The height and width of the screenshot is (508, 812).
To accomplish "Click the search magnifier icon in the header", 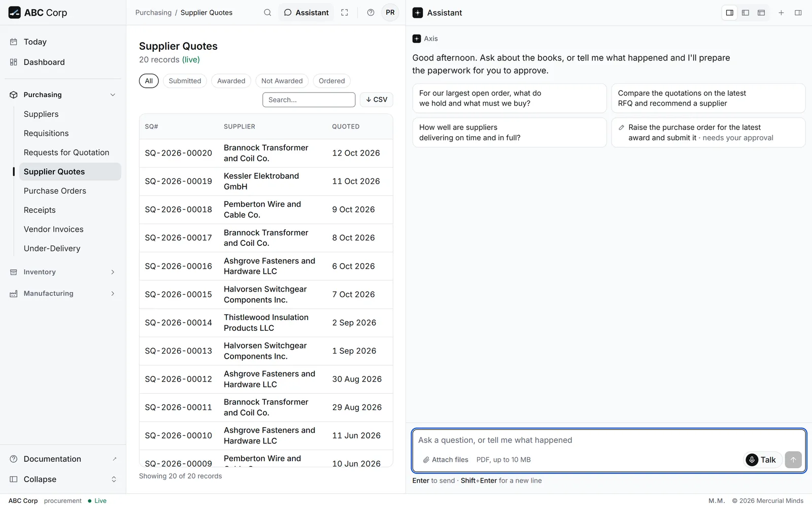I will coord(267,13).
